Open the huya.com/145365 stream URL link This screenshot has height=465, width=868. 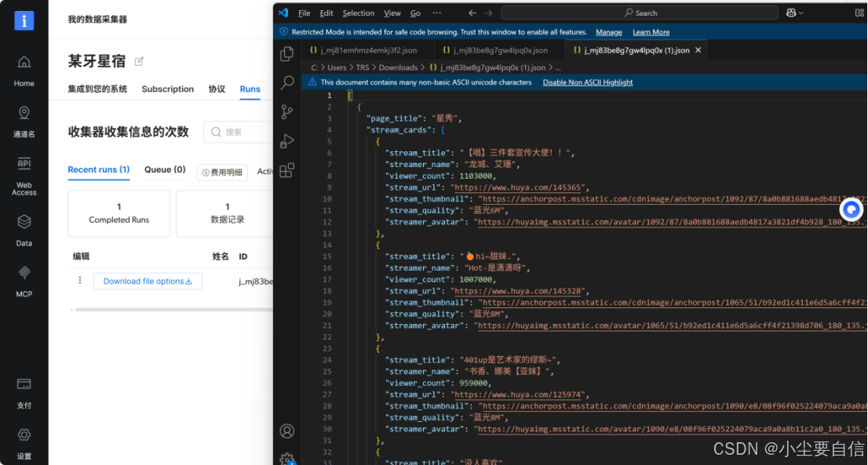tap(517, 187)
